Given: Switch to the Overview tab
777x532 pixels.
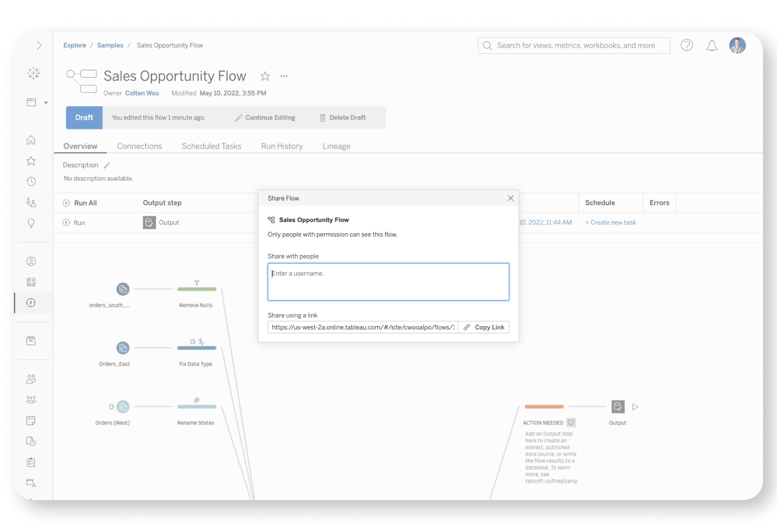Looking at the screenshot, I should (80, 146).
